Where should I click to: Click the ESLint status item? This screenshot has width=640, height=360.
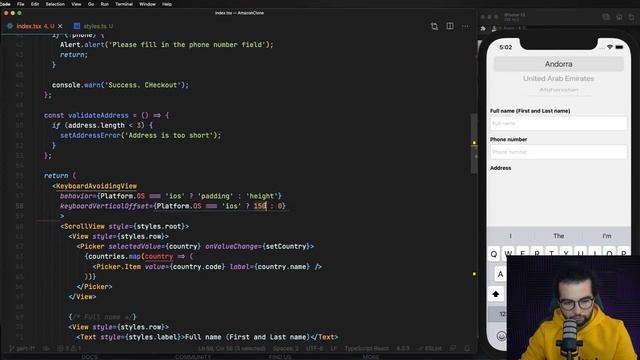point(430,349)
